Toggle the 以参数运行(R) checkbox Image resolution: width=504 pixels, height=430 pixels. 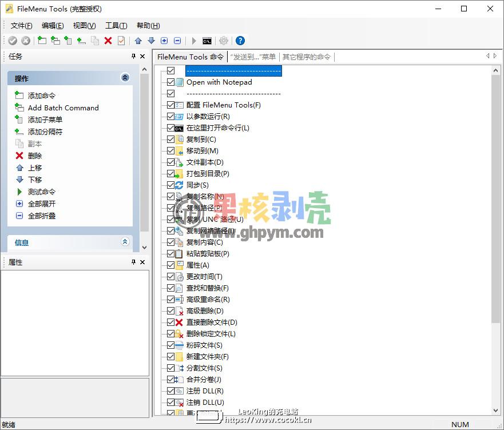[x=170, y=116]
